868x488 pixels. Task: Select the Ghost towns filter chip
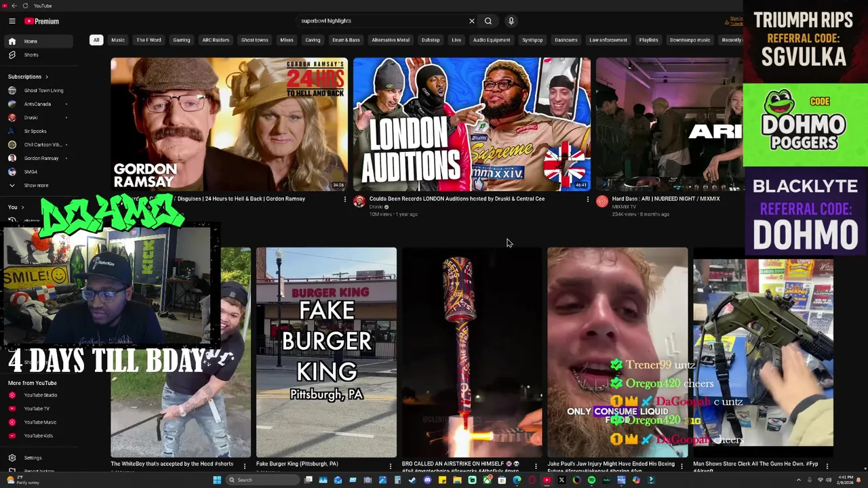[x=255, y=40]
